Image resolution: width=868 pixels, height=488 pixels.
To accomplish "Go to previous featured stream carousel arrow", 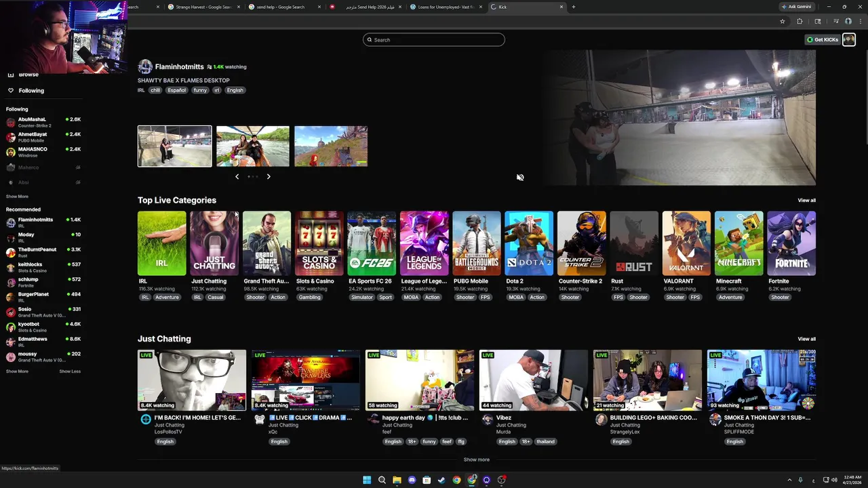I will 237,176.
